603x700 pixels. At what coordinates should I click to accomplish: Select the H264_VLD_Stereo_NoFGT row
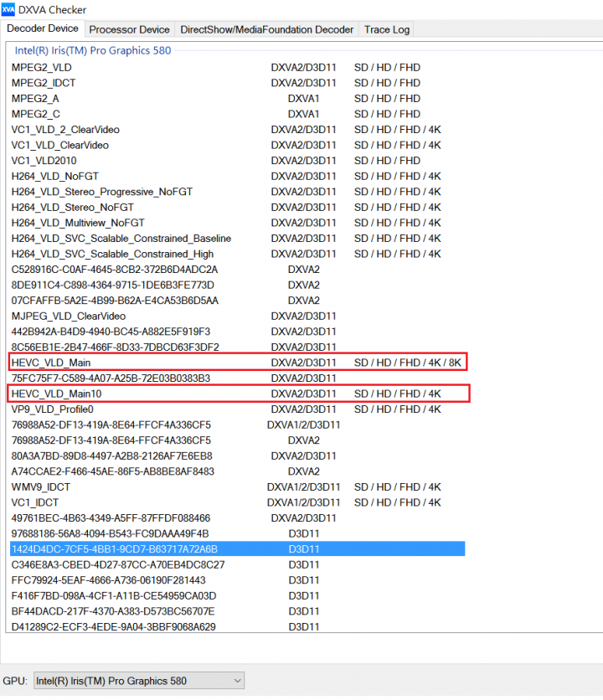click(x=238, y=208)
